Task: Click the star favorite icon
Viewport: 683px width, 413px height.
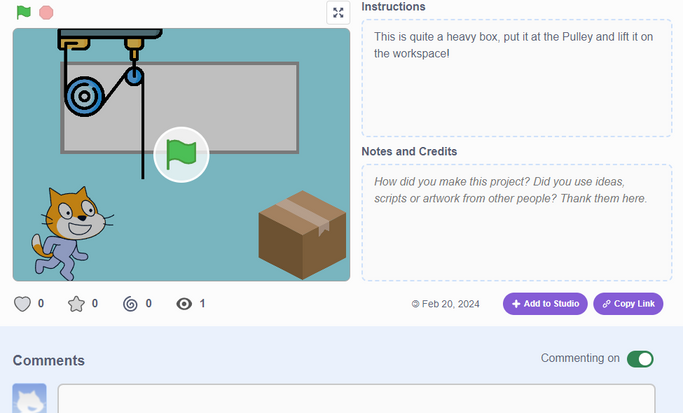Action: pyautogui.click(x=76, y=304)
